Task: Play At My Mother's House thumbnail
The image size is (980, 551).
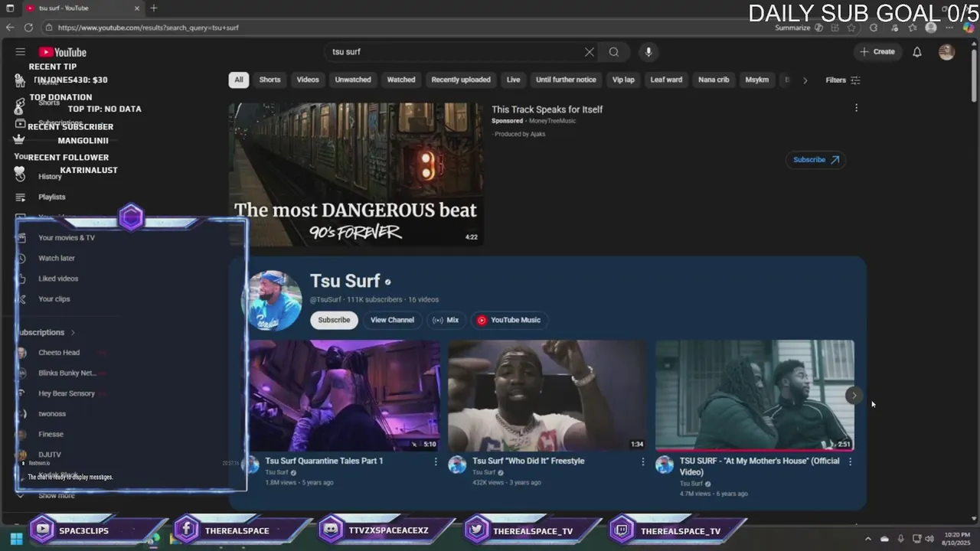Action: click(755, 396)
